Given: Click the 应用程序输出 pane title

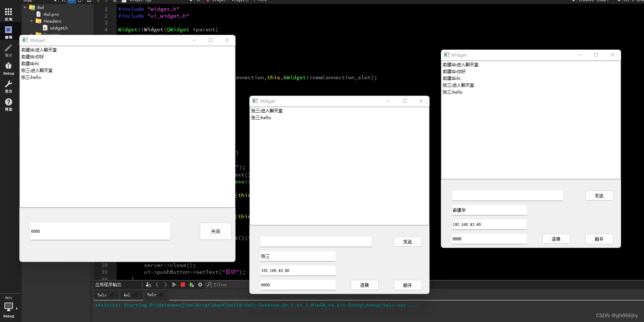Looking at the screenshot, I should pos(108,285).
